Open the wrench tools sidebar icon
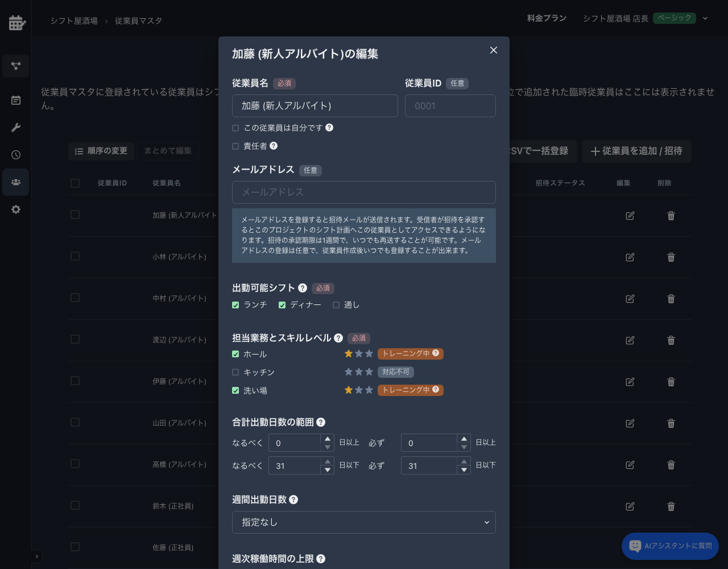The image size is (728, 569). (16, 127)
